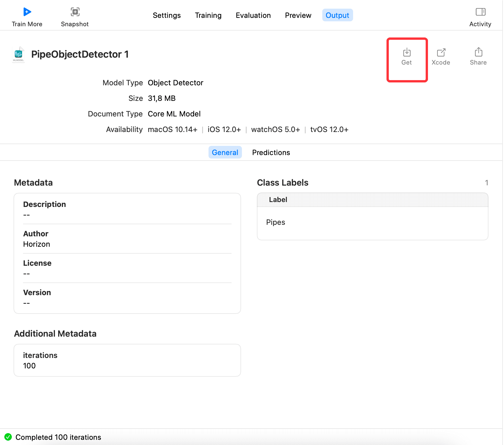The width and height of the screenshot is (504, 445).
Task: Take a Snapshot of the model
Action: (75, 17)
